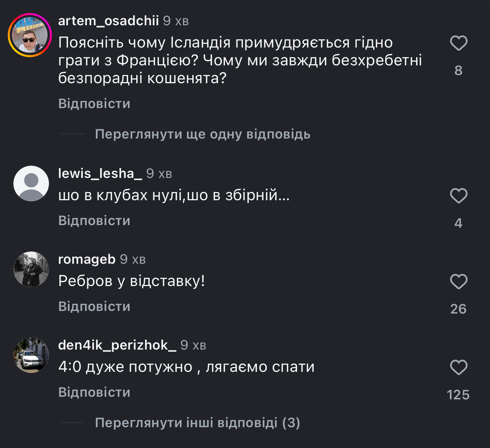
Task: Like lewis_lesha_'s comment with heart icon
Action: (x=458, y=196)
